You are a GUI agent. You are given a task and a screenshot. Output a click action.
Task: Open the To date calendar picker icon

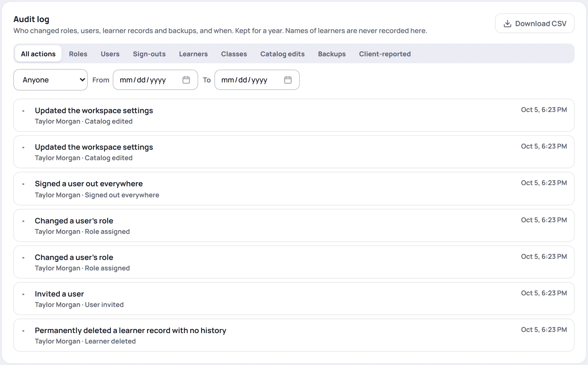288,80
